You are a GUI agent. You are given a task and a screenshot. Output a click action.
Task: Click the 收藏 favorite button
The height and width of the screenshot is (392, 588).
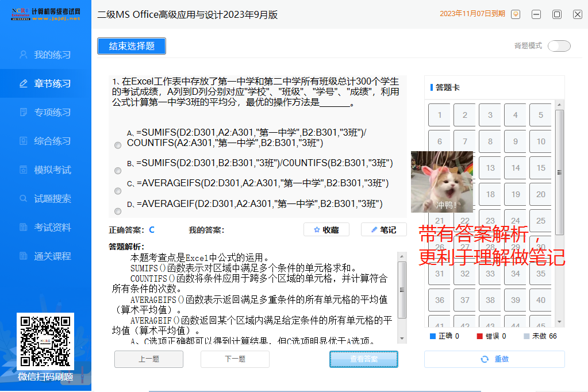tap(326, 229)
